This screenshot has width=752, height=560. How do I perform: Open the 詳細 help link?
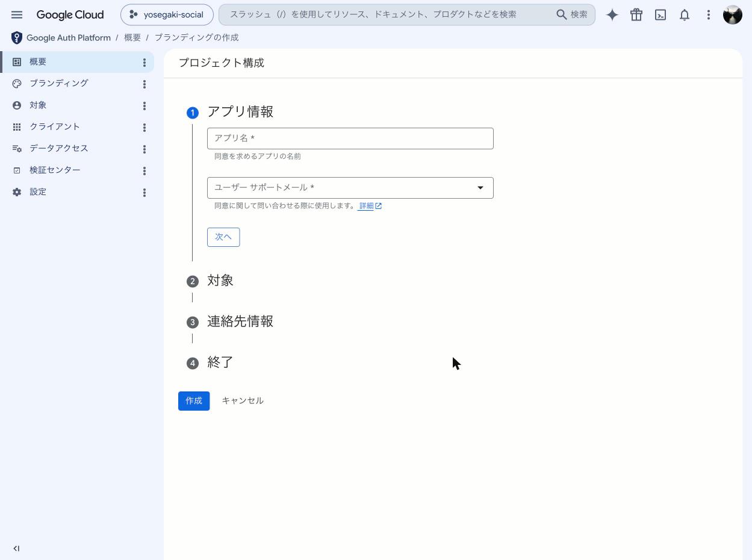tap(366, 206)
